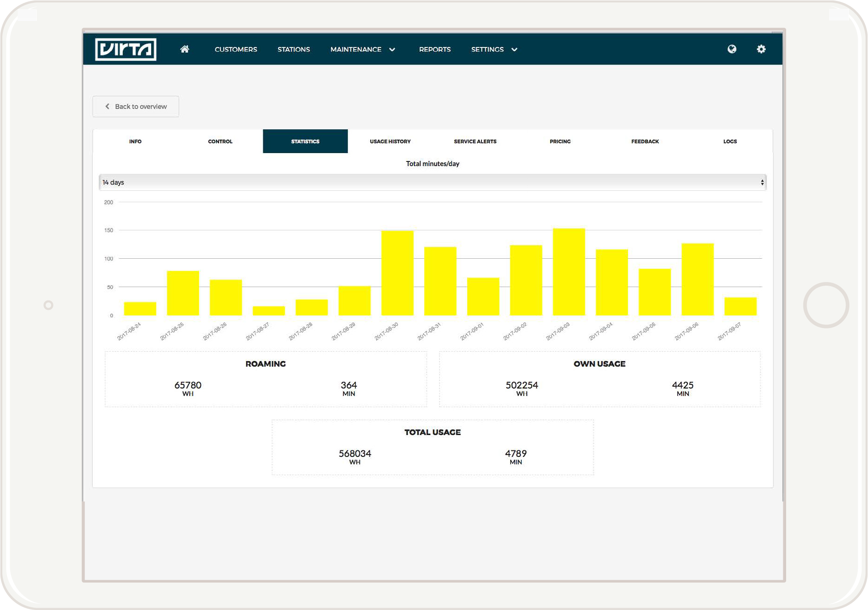Open the Feedback tab

[x=645, y=141]
